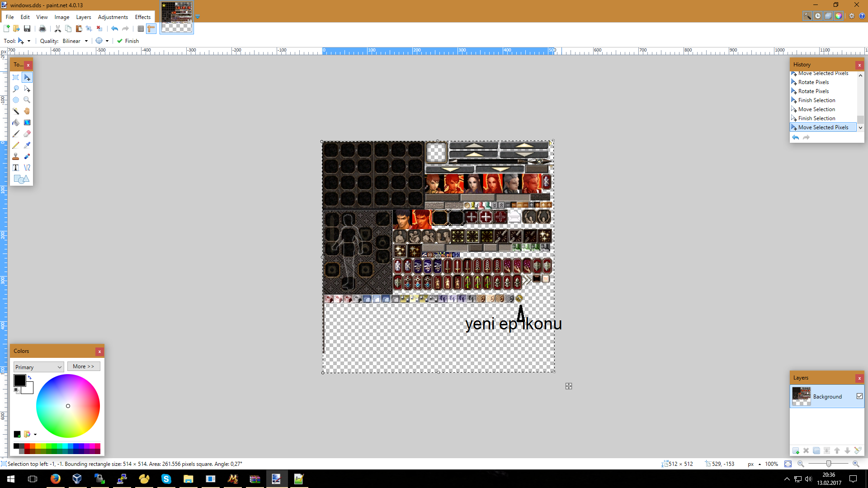Open Skype from the taskbar
The image size is (868, 488).
(x=166, y=479)
